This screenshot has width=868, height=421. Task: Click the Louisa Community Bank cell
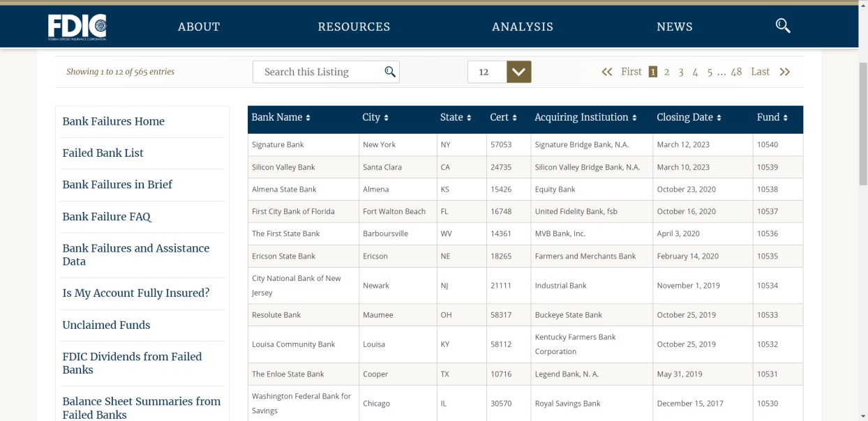pos(303,344)
